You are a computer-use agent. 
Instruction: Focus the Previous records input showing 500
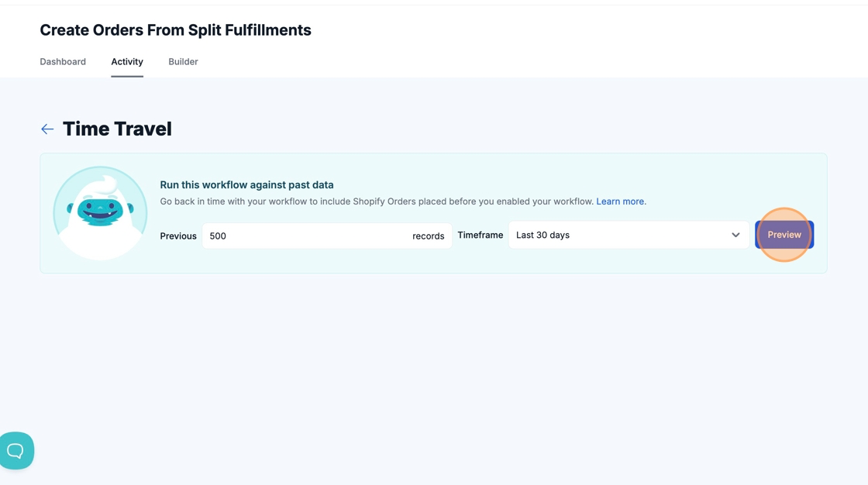[302, 236]
